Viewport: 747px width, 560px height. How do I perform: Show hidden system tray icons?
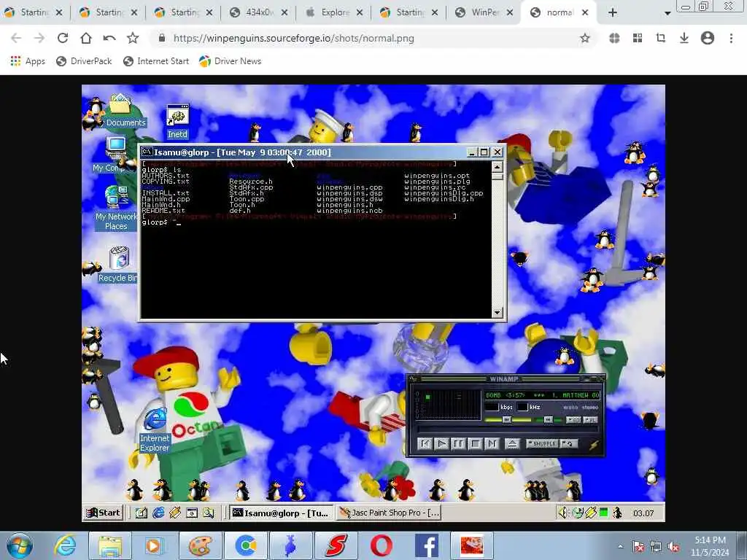click(620, 546)
